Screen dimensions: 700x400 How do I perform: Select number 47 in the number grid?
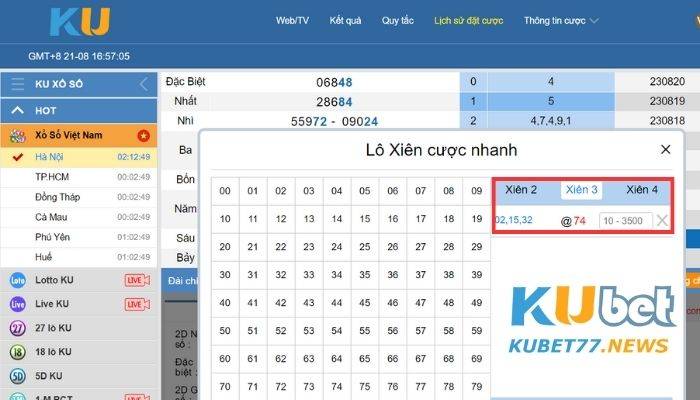point(421,303)
